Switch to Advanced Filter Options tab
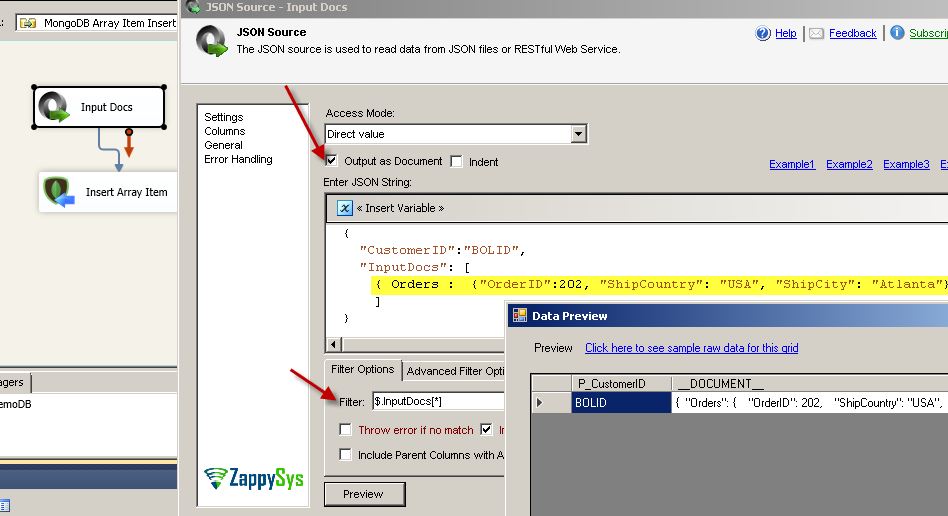This screenshot has height=516, width=948. point(455,371)
